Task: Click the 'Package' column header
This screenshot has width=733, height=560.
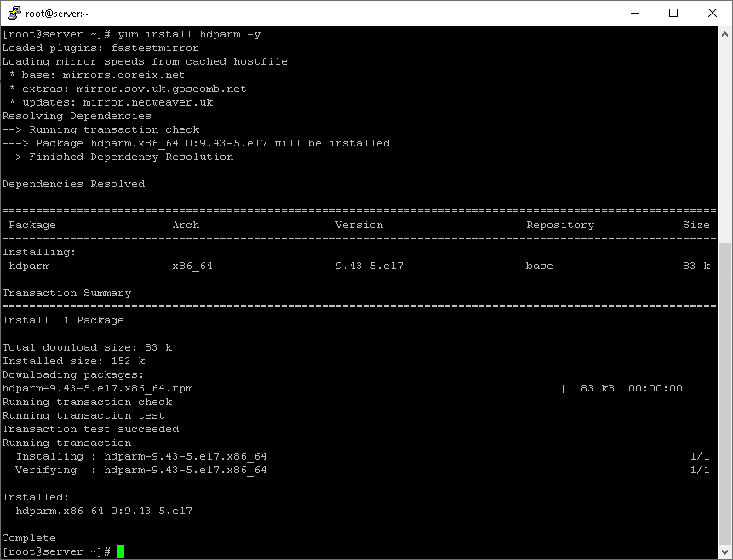Action: tap(32, 225)
